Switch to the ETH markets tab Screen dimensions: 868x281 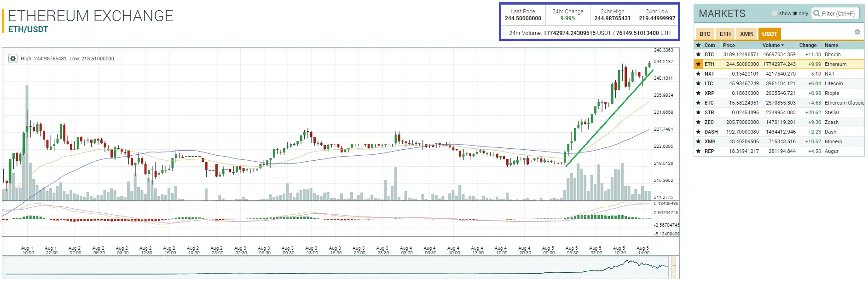coord(725,34)
